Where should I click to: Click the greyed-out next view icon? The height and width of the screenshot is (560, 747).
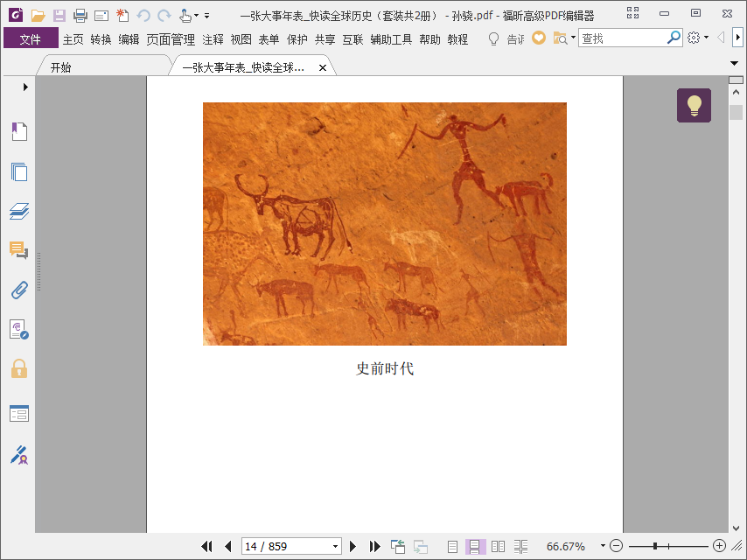(420, 546)
